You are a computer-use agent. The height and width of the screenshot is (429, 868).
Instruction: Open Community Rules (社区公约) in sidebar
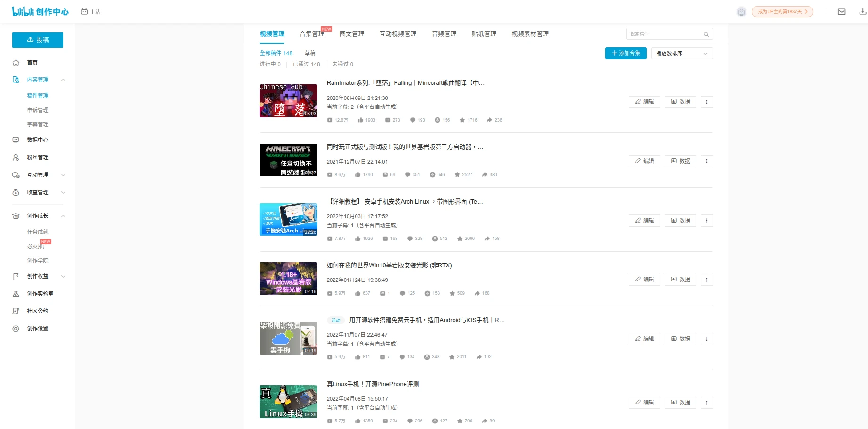pos(38,311)
